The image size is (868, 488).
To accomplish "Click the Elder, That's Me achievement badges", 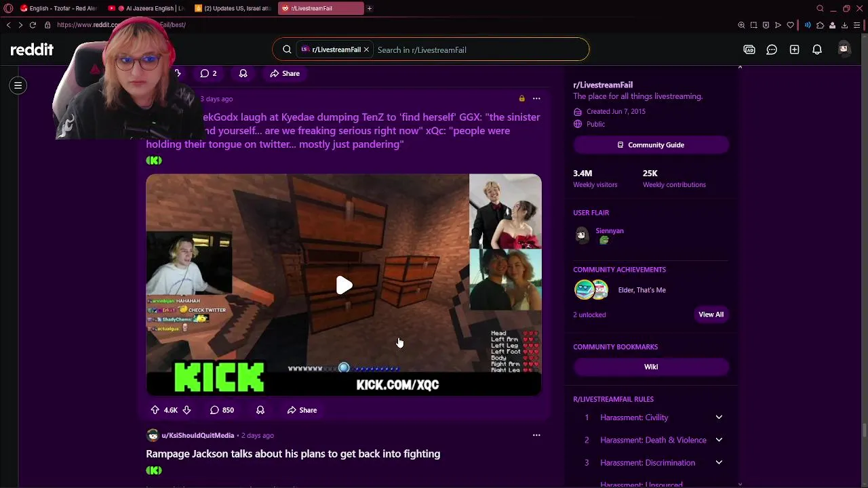I will (x=592, y=290).
